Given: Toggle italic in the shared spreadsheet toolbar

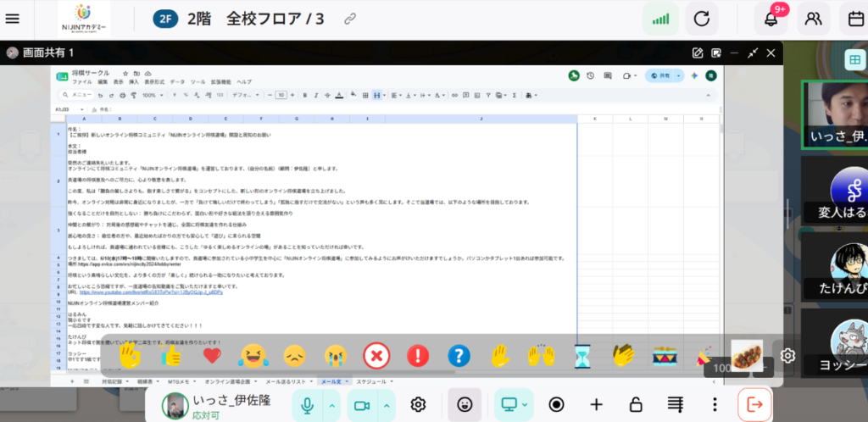Looking at the screenshot, I should (316, 95).
